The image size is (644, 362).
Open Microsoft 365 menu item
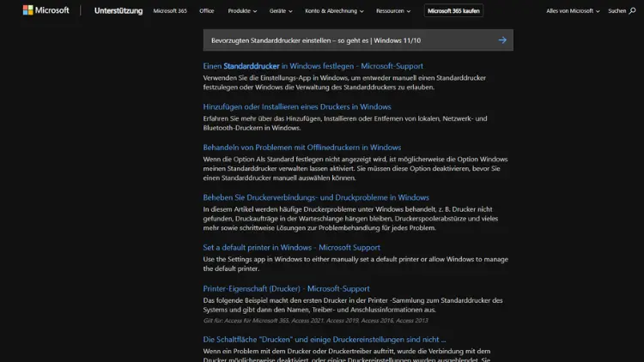click(x=170, y=11)
